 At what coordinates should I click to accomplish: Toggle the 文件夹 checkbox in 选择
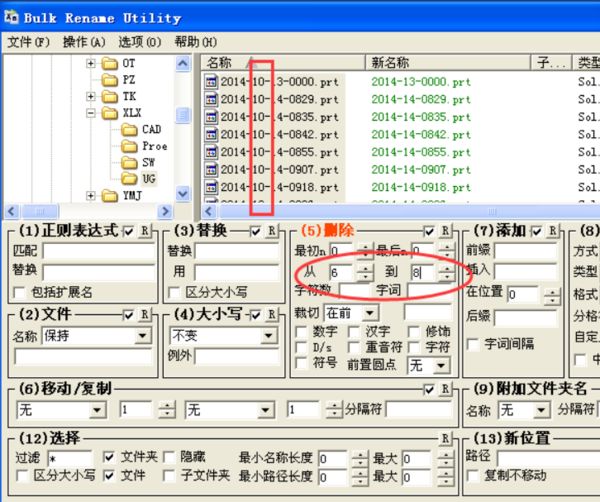[x=109, y=457]
